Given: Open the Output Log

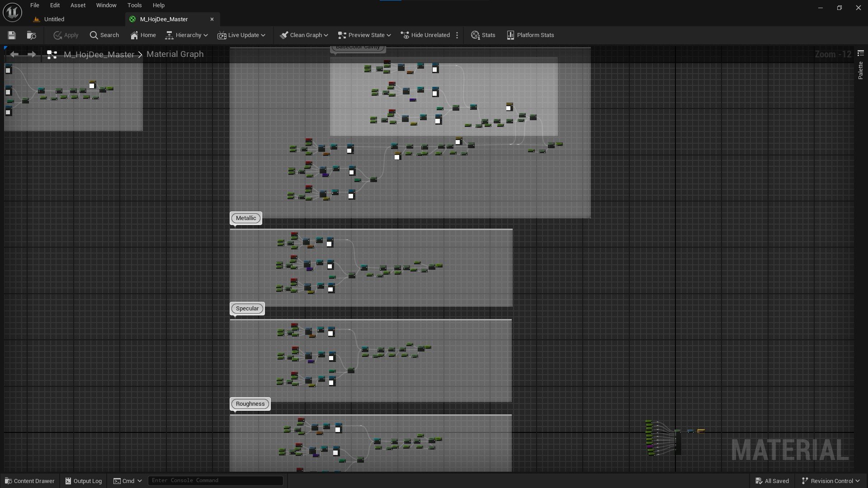Looking at the screenshot, I should [84, 481].
